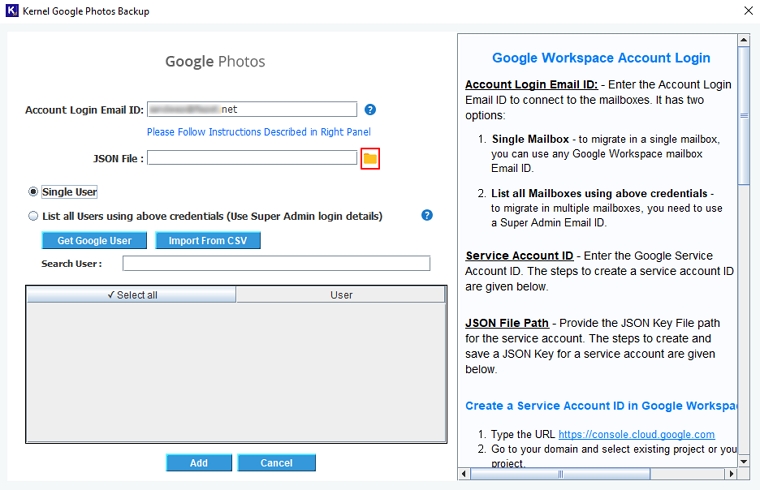Click help icon beside List all Users option
Image resolution: width=760 pixels, height=490 pixels.
[427, 215]
